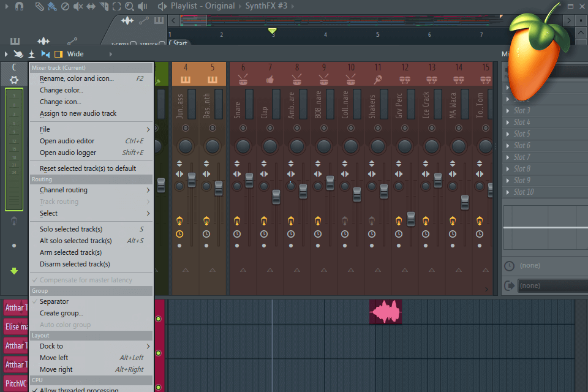Arm recording dot on Shakers track 11
This screenshot has height=392, width=588.
click(x=372, y=246)
